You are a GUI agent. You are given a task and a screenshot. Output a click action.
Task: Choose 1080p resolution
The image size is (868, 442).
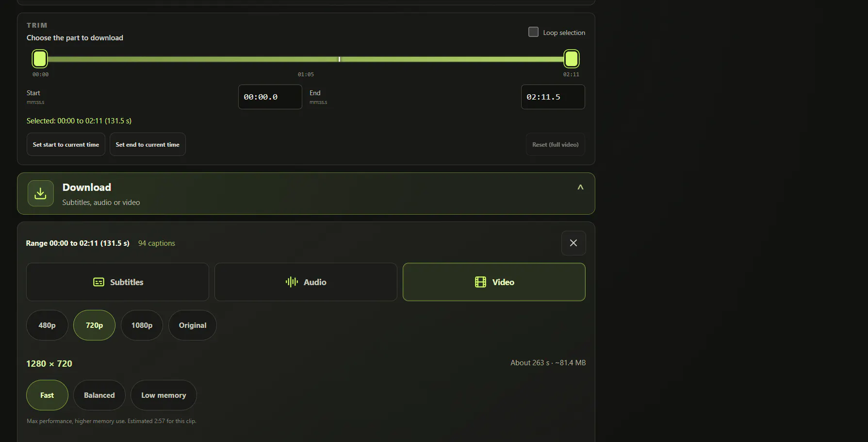click(x=142, y=325)
